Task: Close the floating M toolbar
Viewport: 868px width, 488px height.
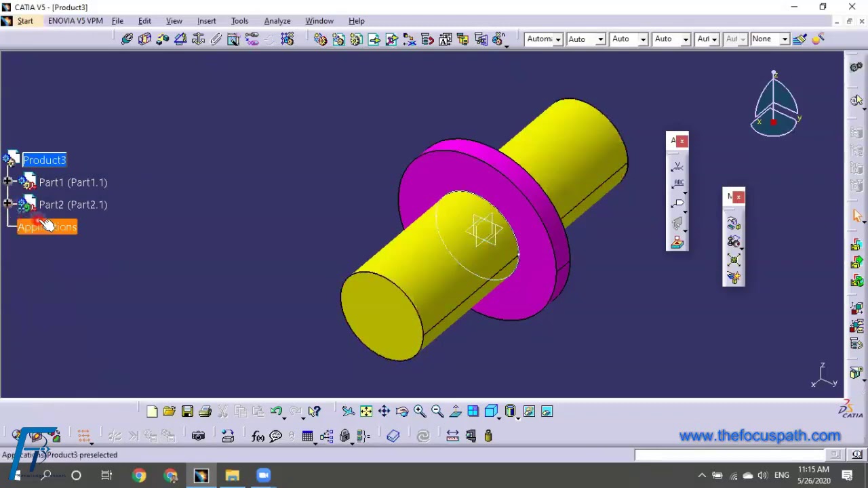Action: (738, 197)
